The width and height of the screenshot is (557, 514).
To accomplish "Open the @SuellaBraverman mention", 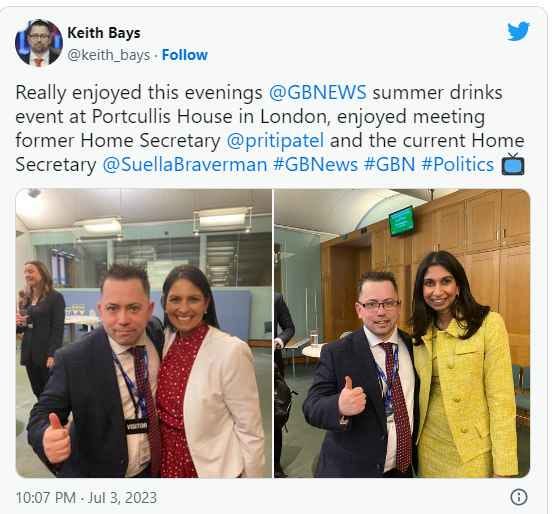I will pos(185,165).
